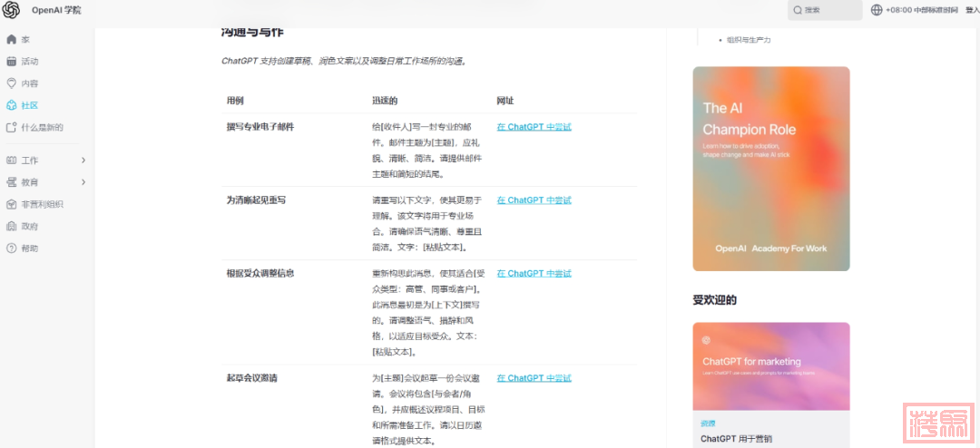Open the +08:00 中部标准时间 timezone selector

pyautogui.click(x=922, y=10)
